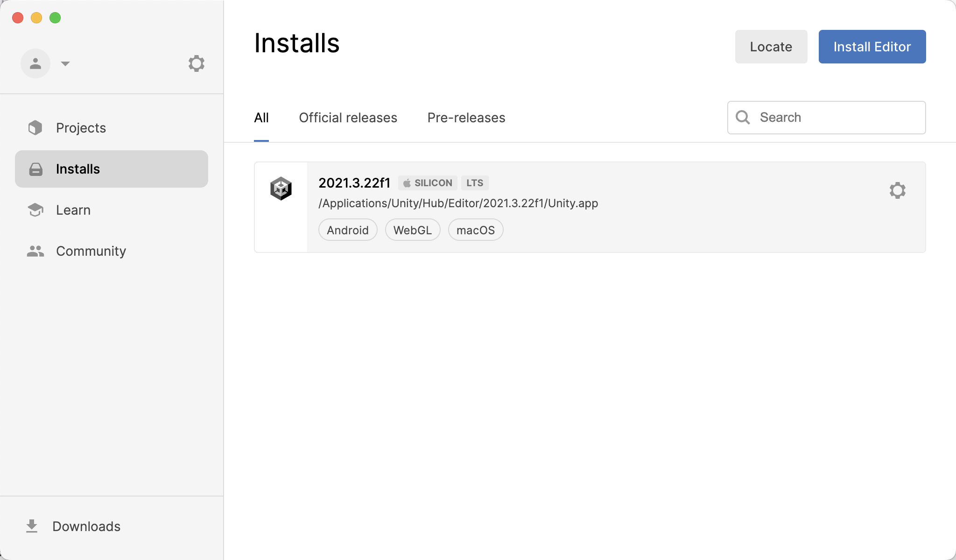Select Installs in the sidebar
This screenshot has height=560, width=956.
112,169
